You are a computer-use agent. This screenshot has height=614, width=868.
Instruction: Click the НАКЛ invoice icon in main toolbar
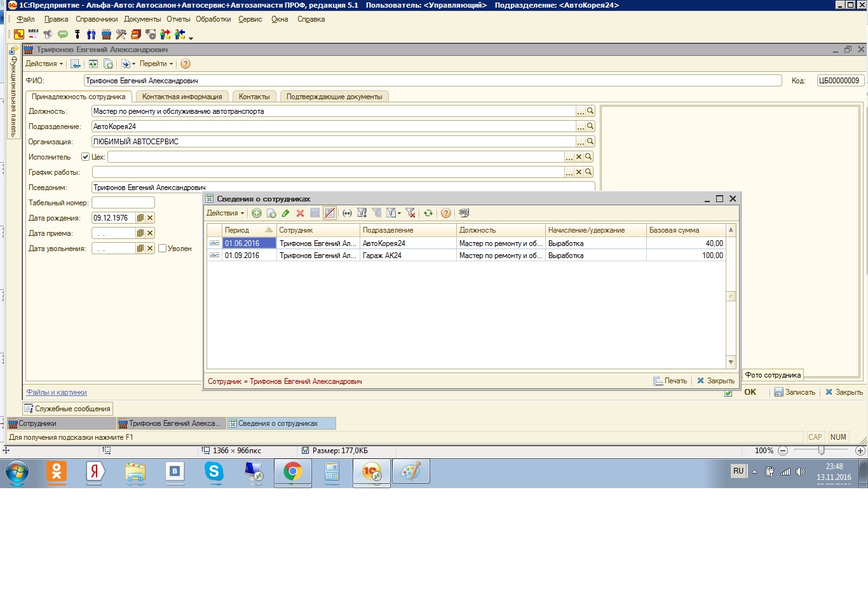pyautogui.click(x=34, y=34)
